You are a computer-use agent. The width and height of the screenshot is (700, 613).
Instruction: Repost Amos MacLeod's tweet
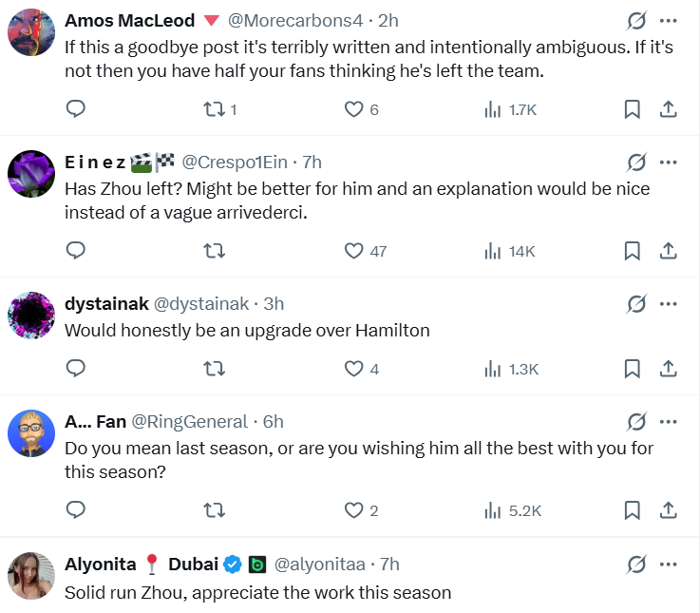click(x=215, y=109)
